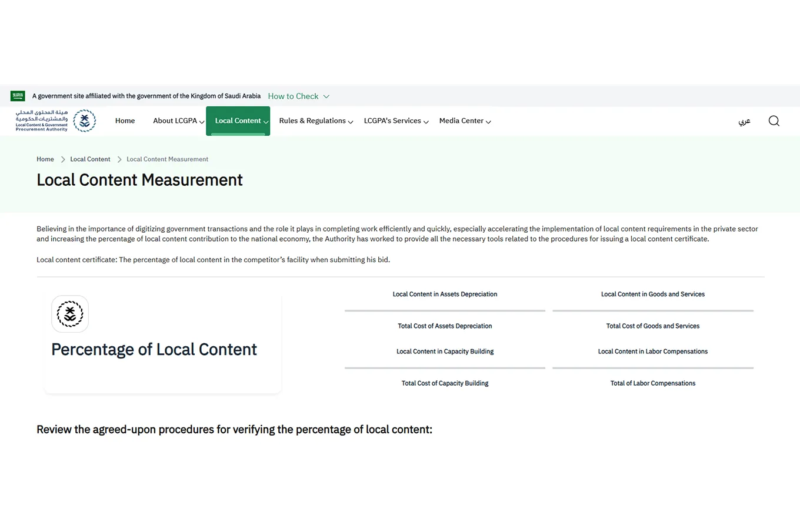Screen dimensions: 800x532
Task: Expand the How to Check dropdown
Action: point(298,96)
